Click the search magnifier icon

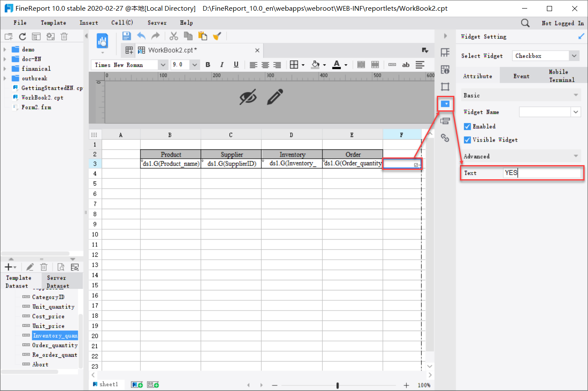pyautogui.click(x=525, y=23)
